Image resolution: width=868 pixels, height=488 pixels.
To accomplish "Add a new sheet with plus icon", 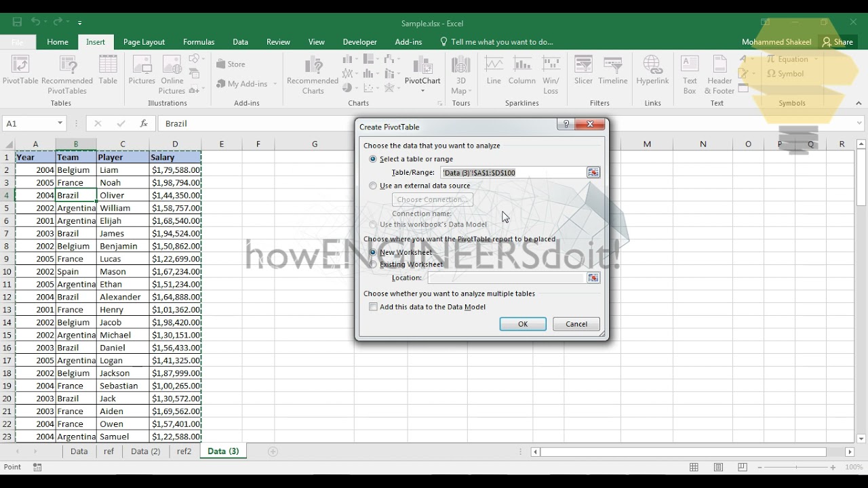I will [x=273, y=451].
